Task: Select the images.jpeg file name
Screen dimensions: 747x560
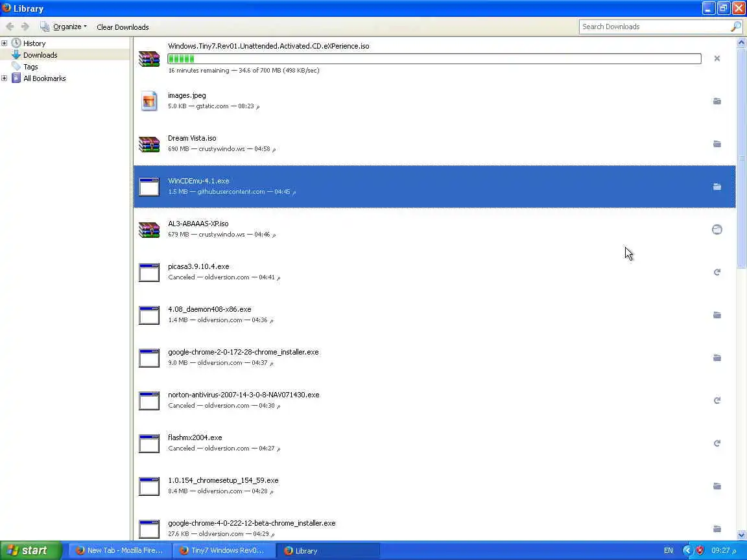Action: coord(187,95)
